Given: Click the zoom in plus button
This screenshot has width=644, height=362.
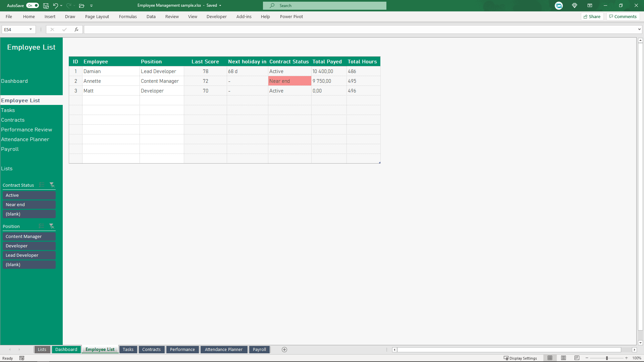Looking at the screenshot, I should 626,358.
